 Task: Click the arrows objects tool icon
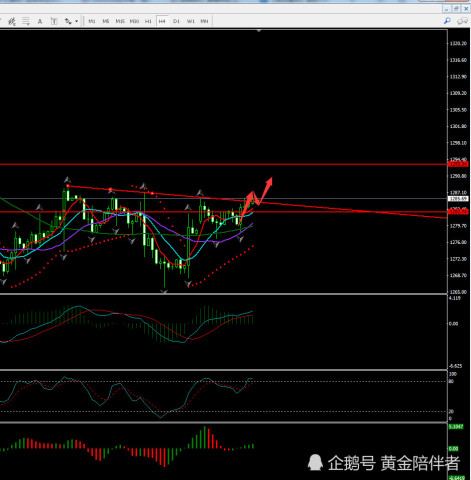(68, 21)
